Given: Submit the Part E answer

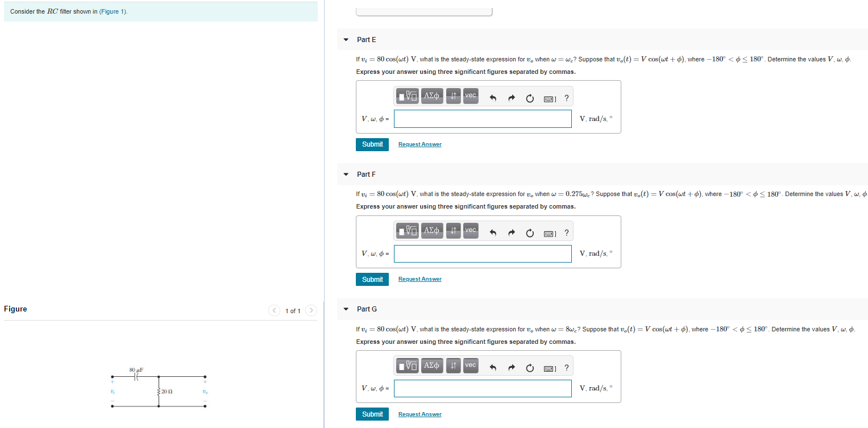Looking at the screenshot, I should click(x=372, y=144).
